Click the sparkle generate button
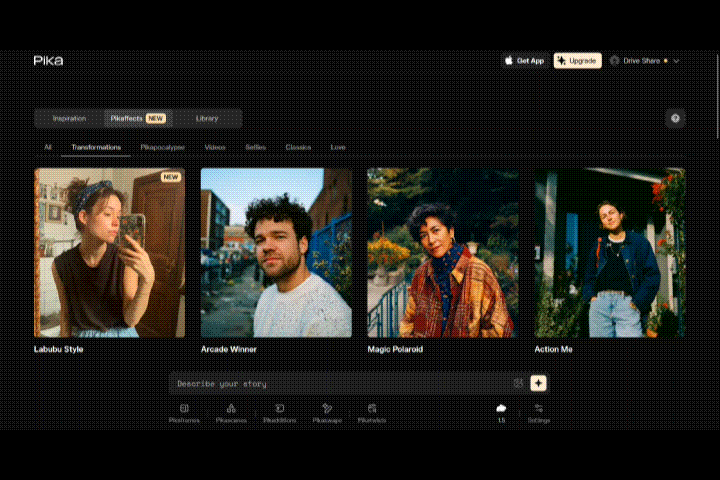Viewport: 720px width, 480px height. tap(538, 383)
